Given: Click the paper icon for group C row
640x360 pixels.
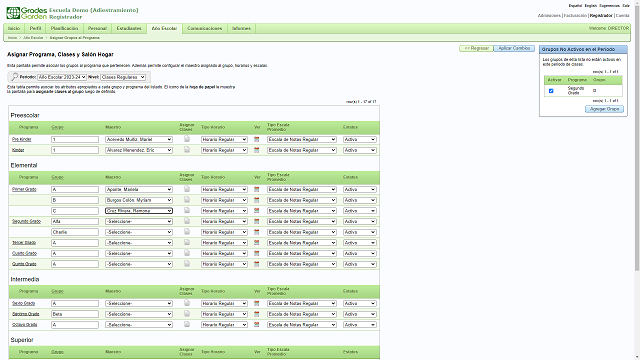Looking at the screenshot, I should click(187, 210).
